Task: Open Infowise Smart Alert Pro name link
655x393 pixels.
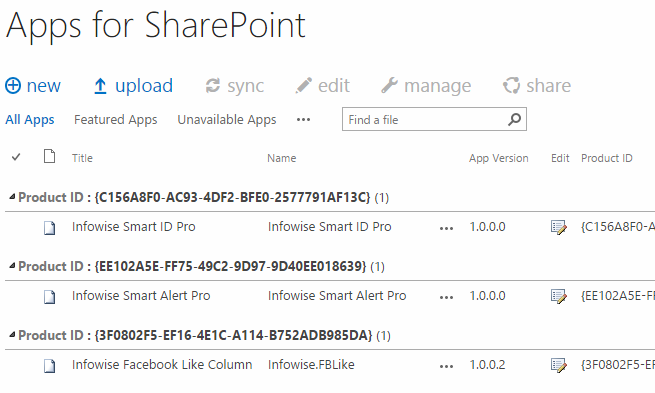Action: coord(337,296)
